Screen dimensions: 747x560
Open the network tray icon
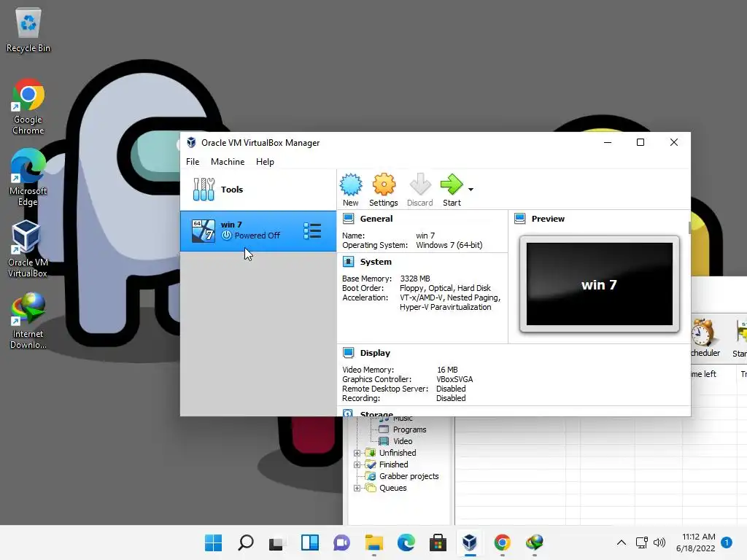tap(642, 542)
